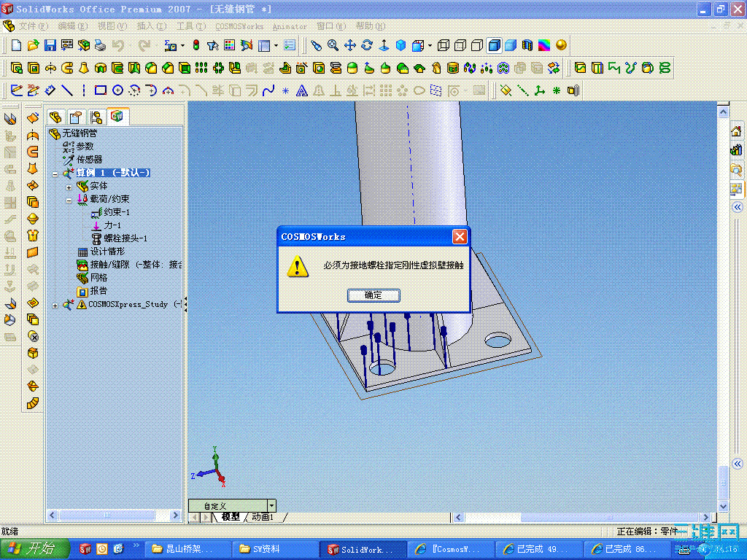
Task: Toggle Section View icon
Action: click(x=527, y=45)
